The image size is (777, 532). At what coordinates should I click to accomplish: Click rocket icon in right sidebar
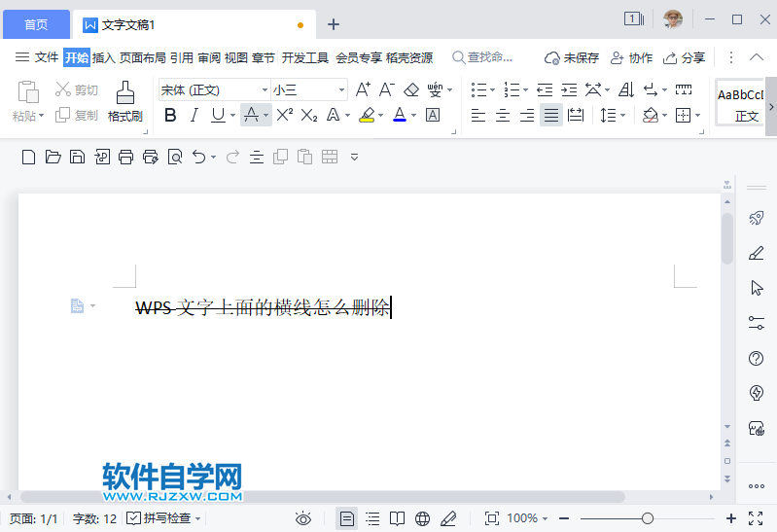[x=757, y=218]
